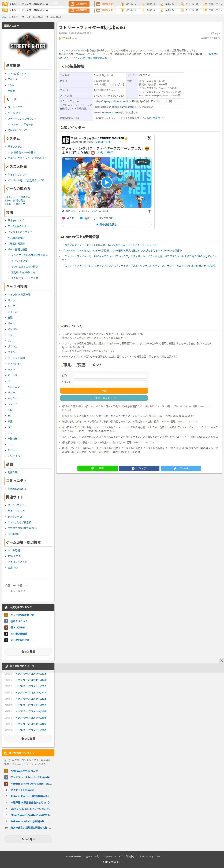Viewport: 224px width, 868px height.
Task: Click into the 名前 input field
Action: [110, 376]
